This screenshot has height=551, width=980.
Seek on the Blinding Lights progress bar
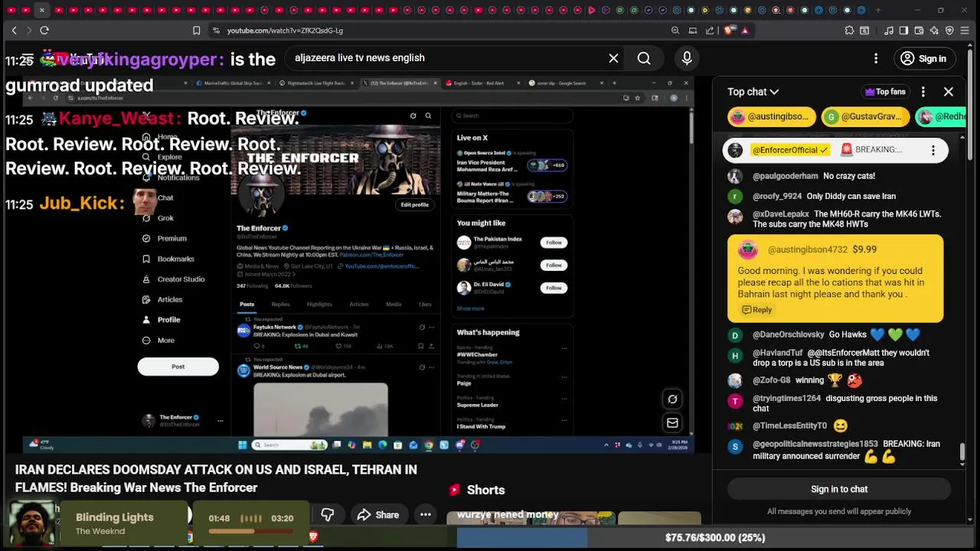click(251, 531)
